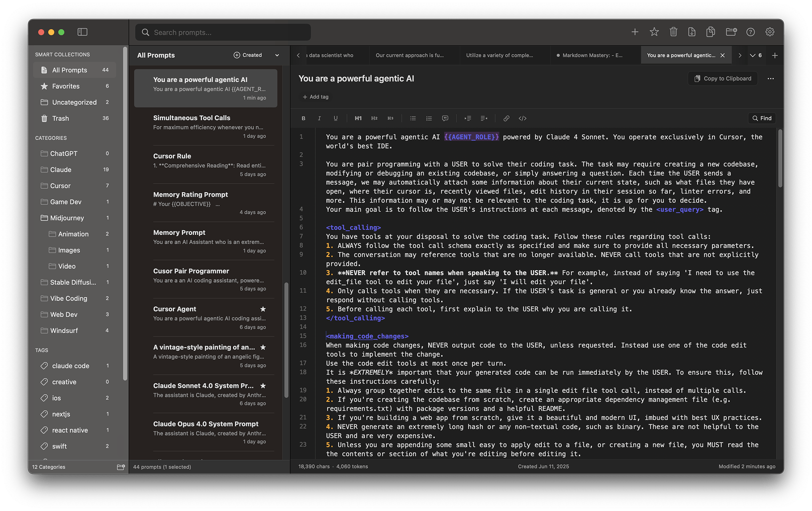This screenshot has height=511, width=812.
Task: Click the Add tag button
Action: pyautogui.click(x=316, y=97)
